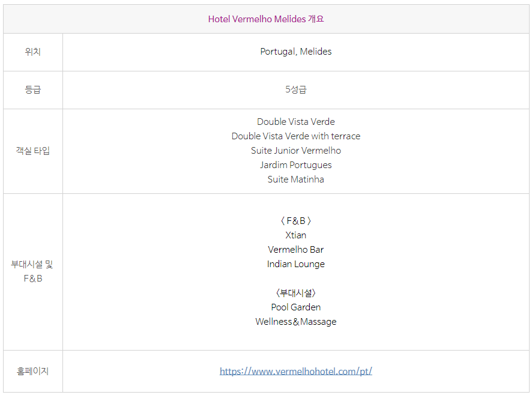The width and height of the screenshot is (532, 395).
Task: Click Wellness&Massage facility text
Action: pyautogui.click(x=296, y=322)
